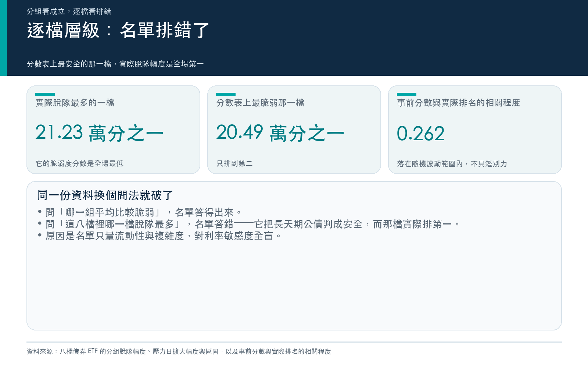Click the bullet about 這八檔裡哪一檔脫隊最多
588x368 pixels.
249,224
